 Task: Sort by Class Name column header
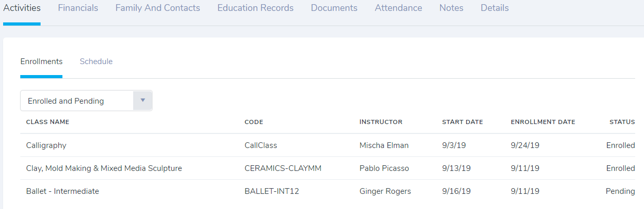pyautogui.click(x=47, y=122)
